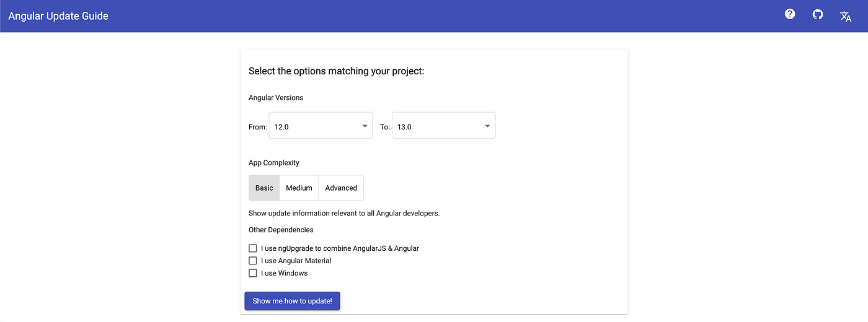Open the To 13.0 version dropdown
Image resolution: width=868 pixels, height=322 pixels.
444,126
